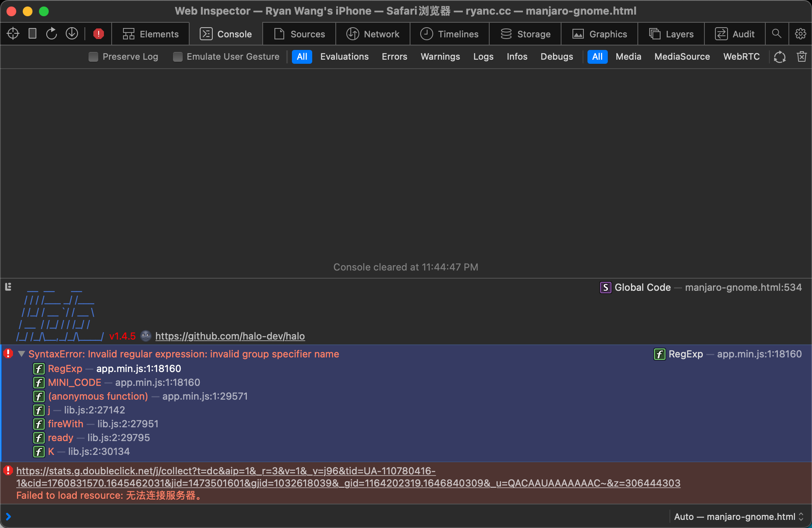Click the circular refresh icon beside the trash
This screenshot has height=528, width=812.
click(x=780, y=57)
